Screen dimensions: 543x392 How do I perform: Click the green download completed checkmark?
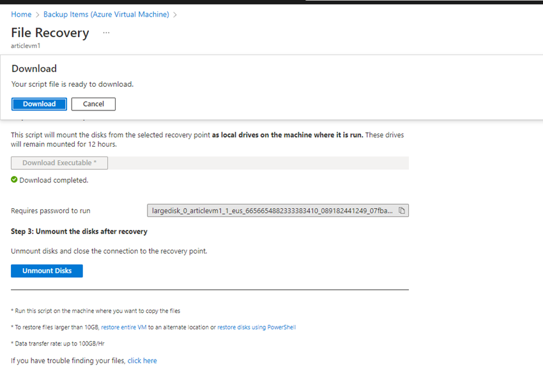coord(14,180)
